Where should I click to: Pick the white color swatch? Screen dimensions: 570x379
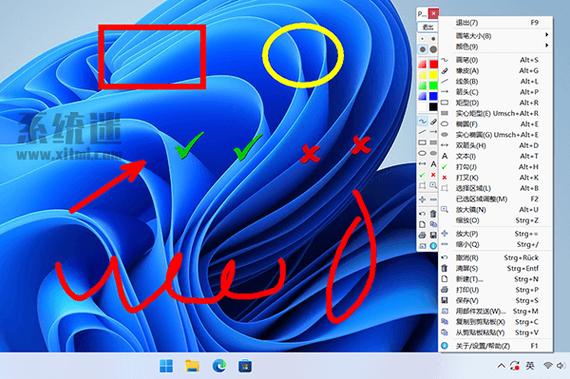[422, 107]
